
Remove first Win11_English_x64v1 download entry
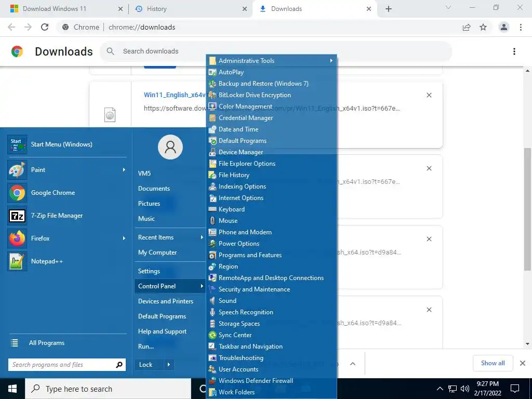[x=429, y=96]
